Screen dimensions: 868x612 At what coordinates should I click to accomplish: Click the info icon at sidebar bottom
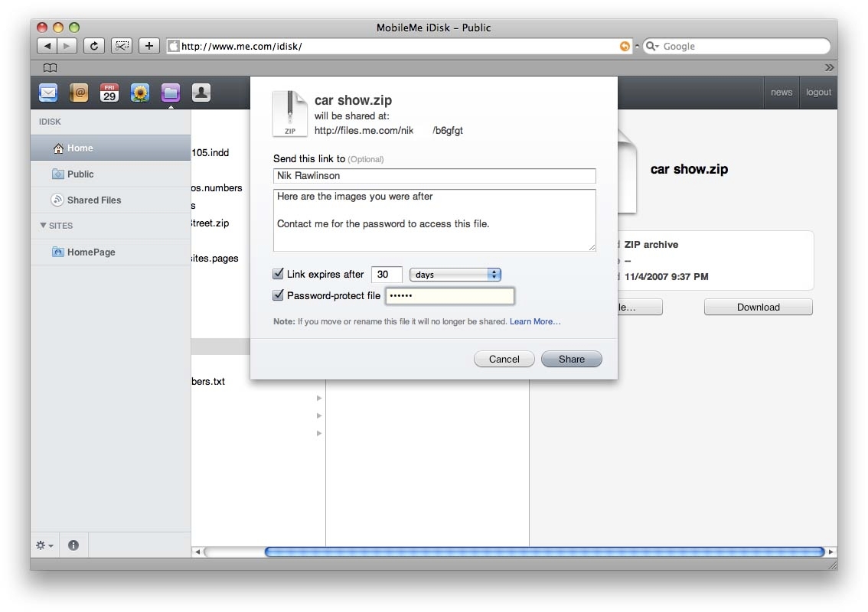point(73,545)
